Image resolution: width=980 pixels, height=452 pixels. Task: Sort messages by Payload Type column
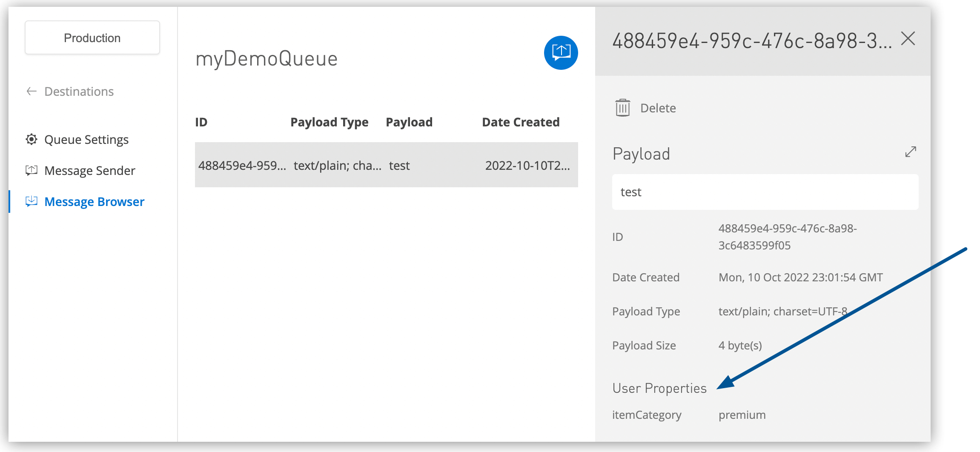click(329, 122)
